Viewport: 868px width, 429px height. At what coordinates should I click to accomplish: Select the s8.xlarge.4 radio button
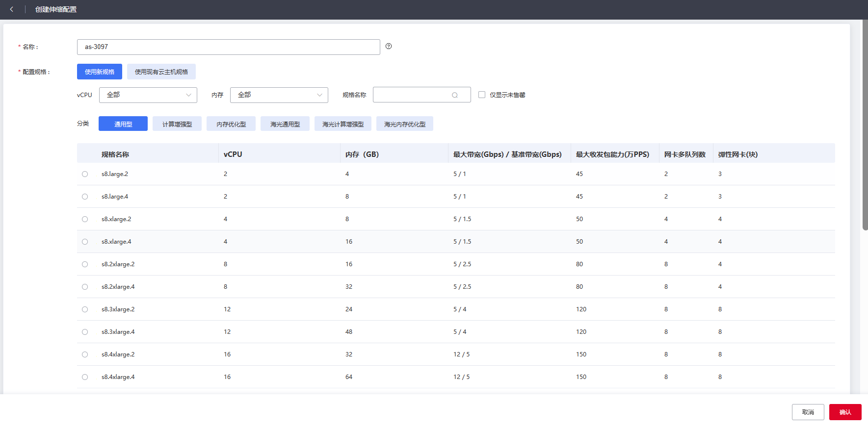(85, 242)
